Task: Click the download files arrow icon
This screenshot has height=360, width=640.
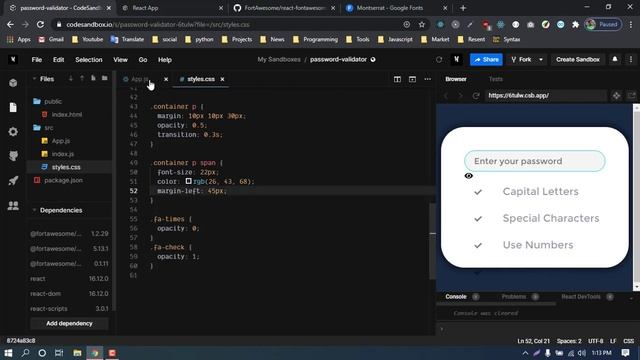Action: pyautogui.click(x=71, y=78)
